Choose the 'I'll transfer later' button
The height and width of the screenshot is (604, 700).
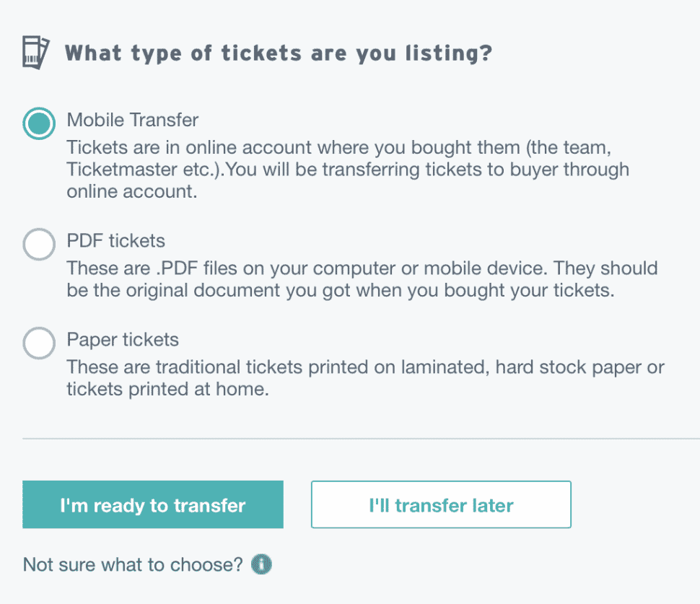pyautogui.click(x=441, y=504)
